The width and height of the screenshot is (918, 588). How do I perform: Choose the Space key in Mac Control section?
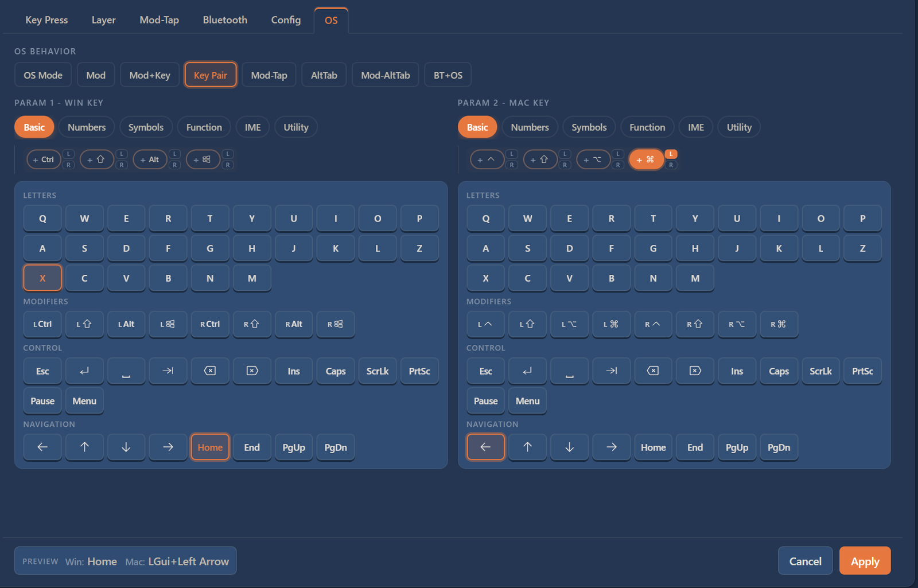pos(569,371)
